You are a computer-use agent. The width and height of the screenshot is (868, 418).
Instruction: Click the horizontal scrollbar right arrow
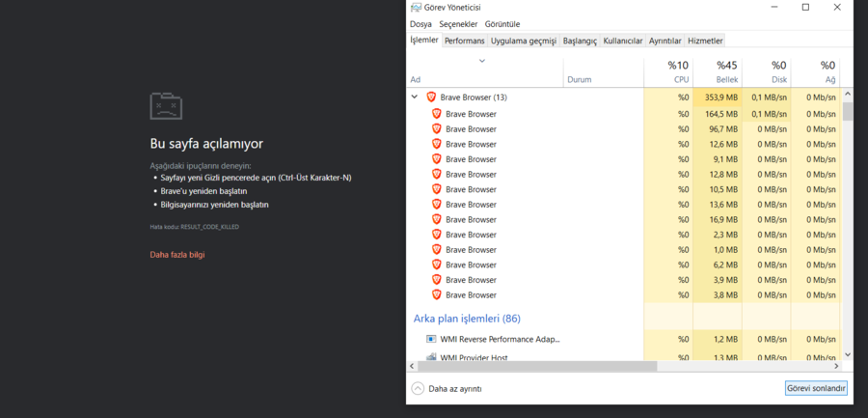click(837, 366)
